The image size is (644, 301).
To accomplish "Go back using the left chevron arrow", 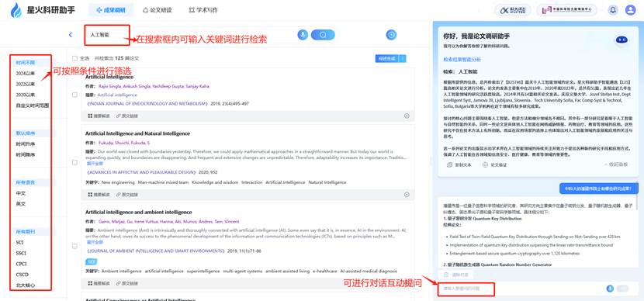I will [71, 35].
